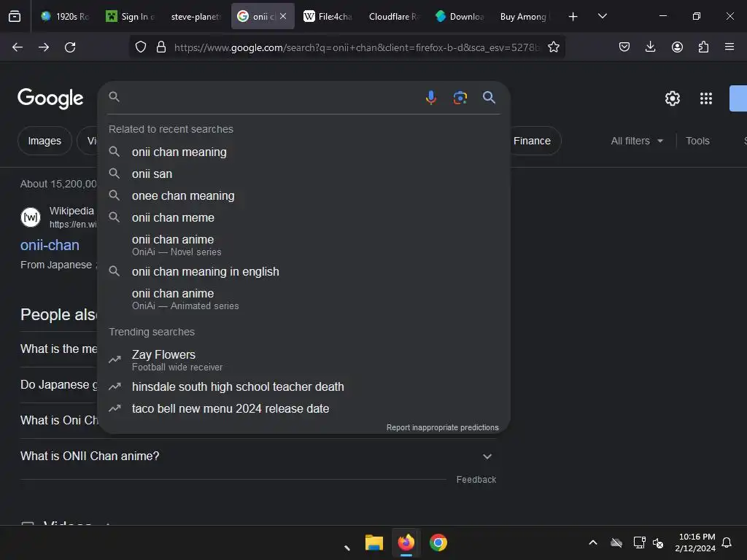The height and width of the screenshot is (560, 747).
Task: Click the Firefox View icon in tab bar
Action: pos(15,16)
